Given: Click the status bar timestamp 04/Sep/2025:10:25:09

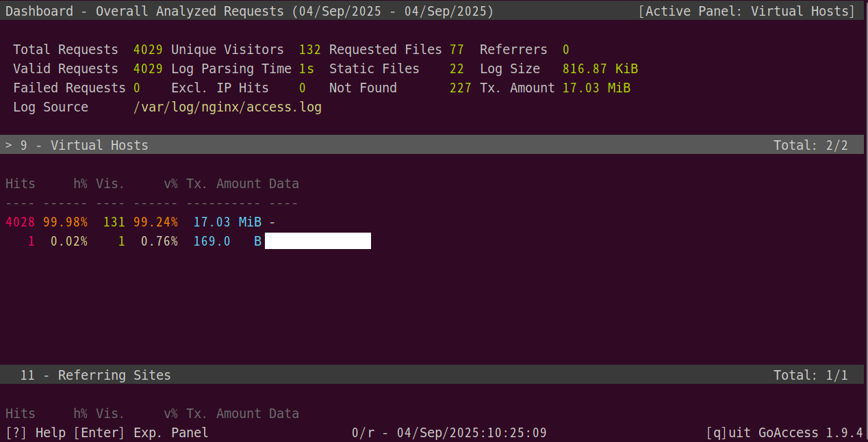Looking at the screenshot, I should point(472,432).
